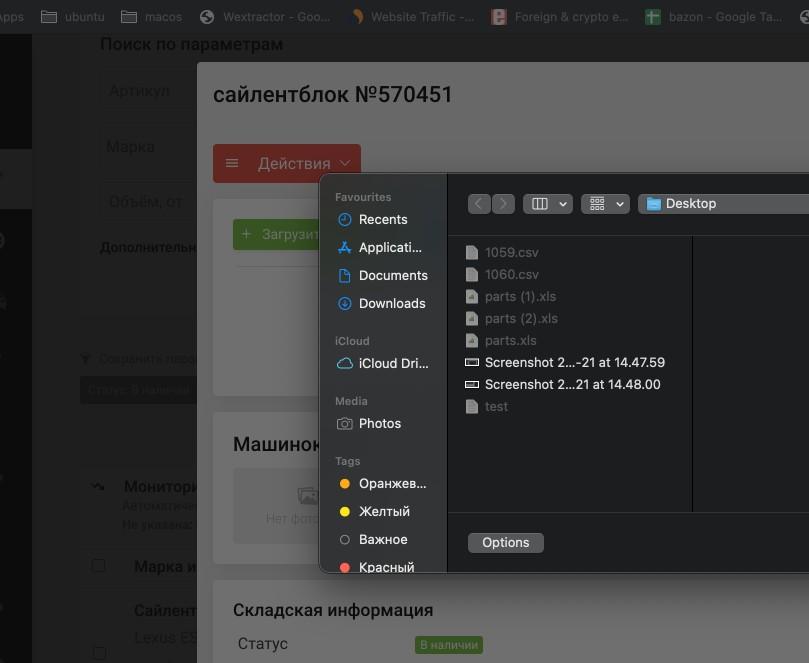Go back in file dialog navigation
The height and width of the screenshot is (663, 809).
coord(479,204)
